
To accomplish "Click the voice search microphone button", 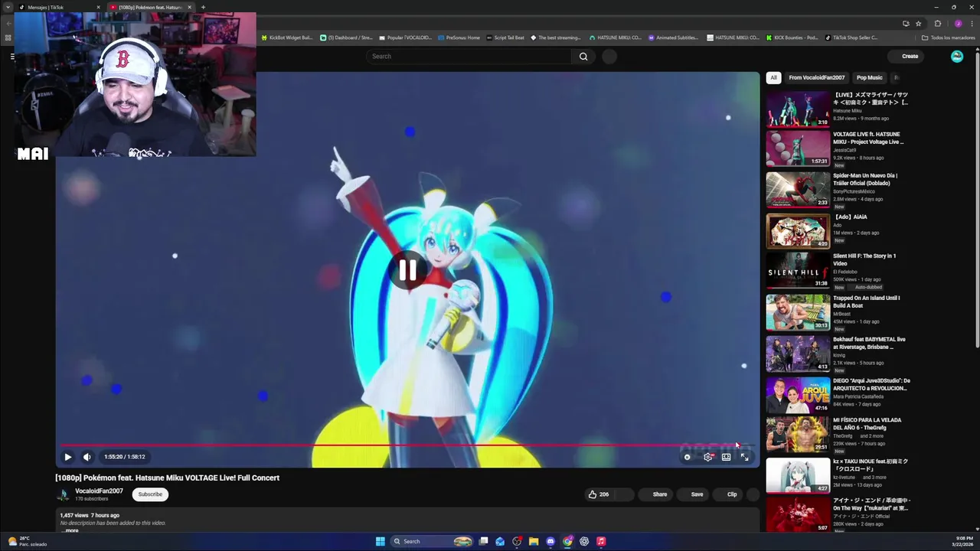I will 609,56.
